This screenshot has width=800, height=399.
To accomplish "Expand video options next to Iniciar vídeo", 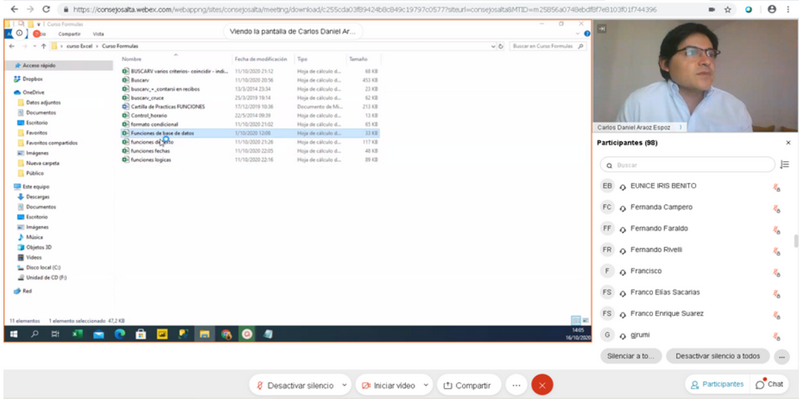I will [x=426, y=385].
